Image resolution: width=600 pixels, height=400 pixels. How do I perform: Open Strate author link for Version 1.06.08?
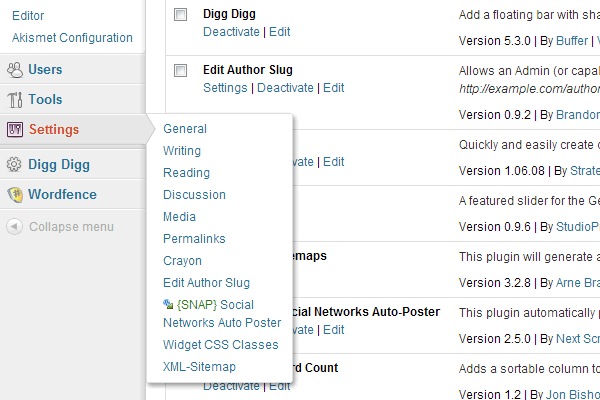pyautogui.click(x=585, y=171)
